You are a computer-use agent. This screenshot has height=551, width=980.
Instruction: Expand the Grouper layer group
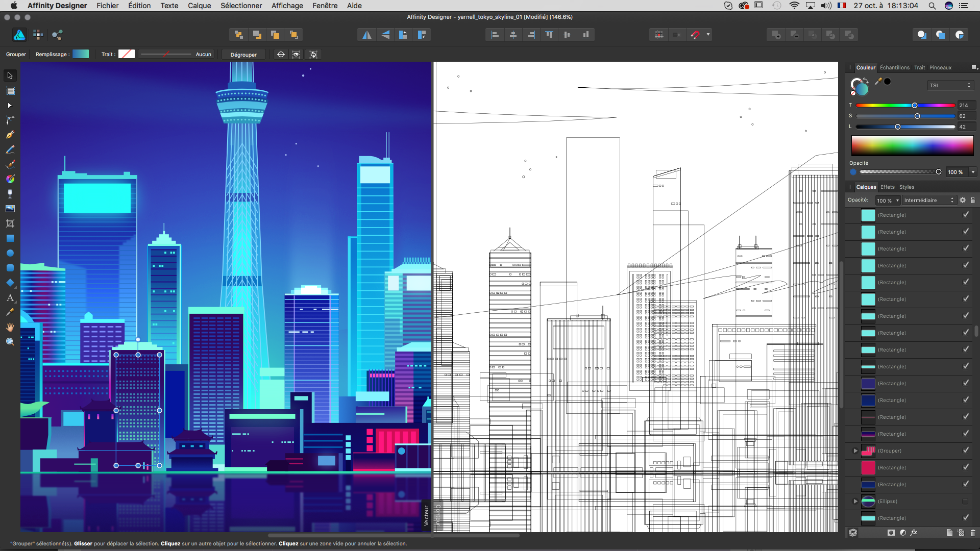coord(855,450)
